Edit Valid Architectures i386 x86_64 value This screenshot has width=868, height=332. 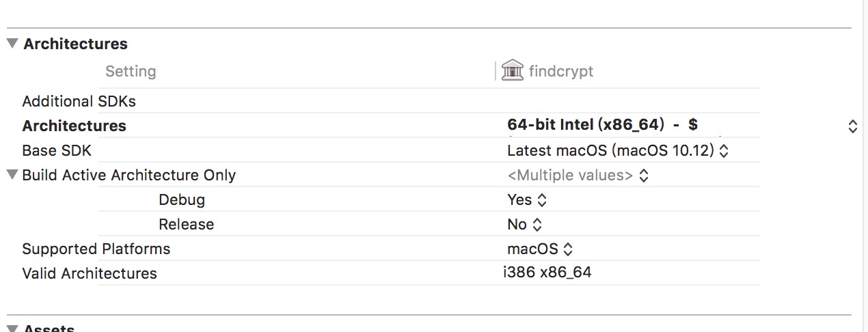(x=547, y=273)
